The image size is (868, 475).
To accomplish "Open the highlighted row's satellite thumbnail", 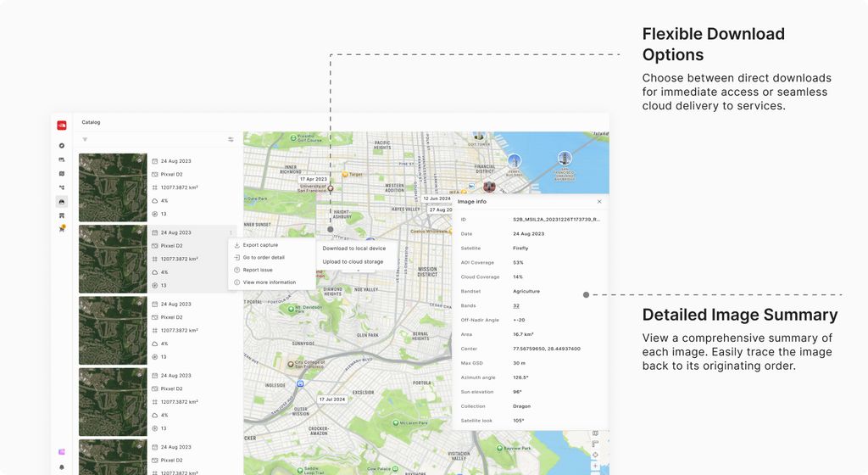I will click(113, 259).
